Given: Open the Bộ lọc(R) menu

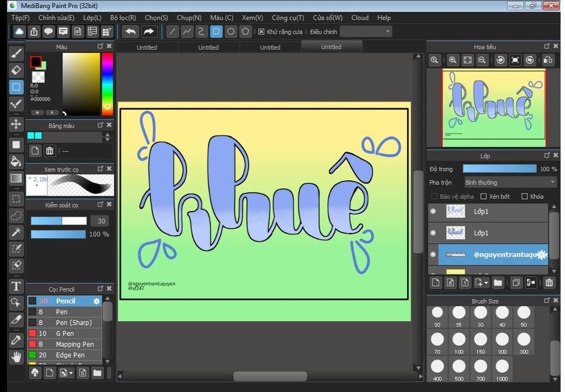Looking at the screenshot, I should (123, 18).
